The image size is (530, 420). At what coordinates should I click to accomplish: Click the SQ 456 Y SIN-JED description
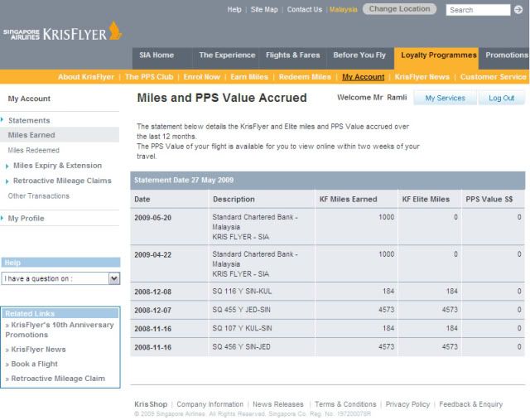pos(241,346)
